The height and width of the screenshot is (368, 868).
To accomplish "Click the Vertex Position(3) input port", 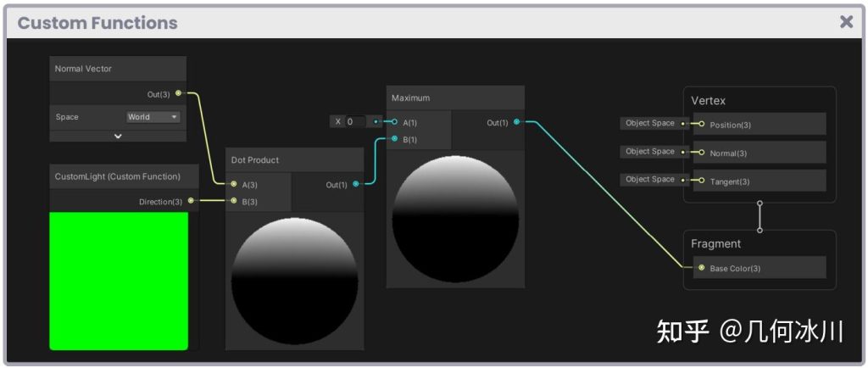I will point(701,125).
